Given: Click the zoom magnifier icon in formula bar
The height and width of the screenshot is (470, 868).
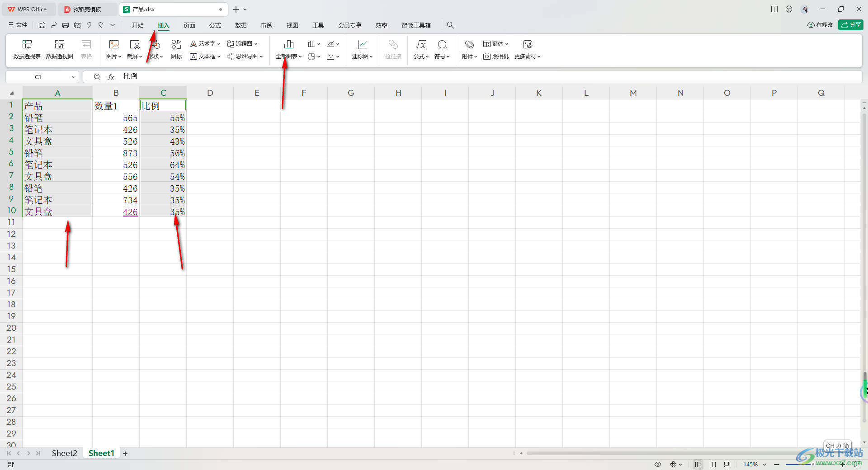Looking at the screenshot, I should coord(97,77).
